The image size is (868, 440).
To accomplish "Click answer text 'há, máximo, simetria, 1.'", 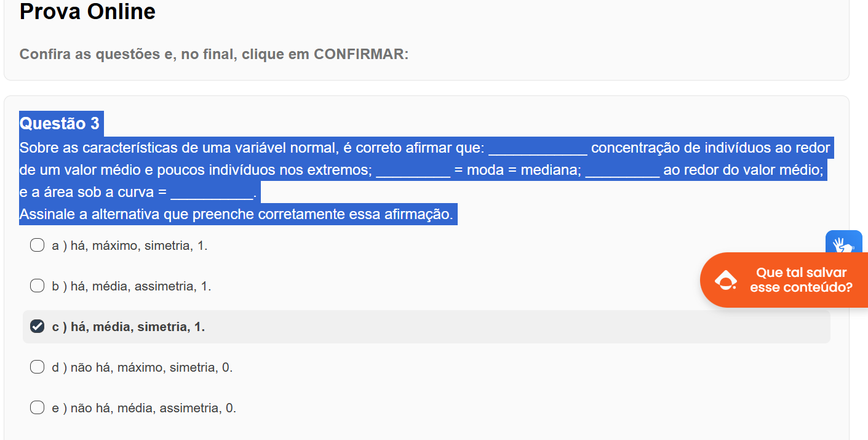I will [139, 246].
